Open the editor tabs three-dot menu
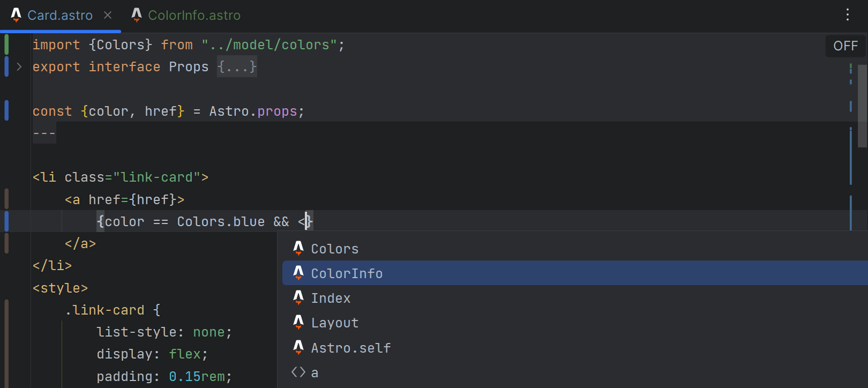 pyautogui.click(x=848, y=14)
